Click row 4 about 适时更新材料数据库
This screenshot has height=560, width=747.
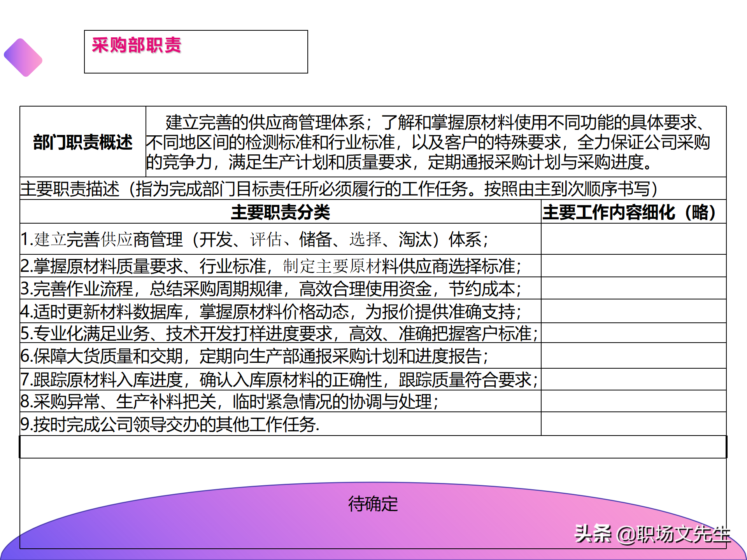281,311
